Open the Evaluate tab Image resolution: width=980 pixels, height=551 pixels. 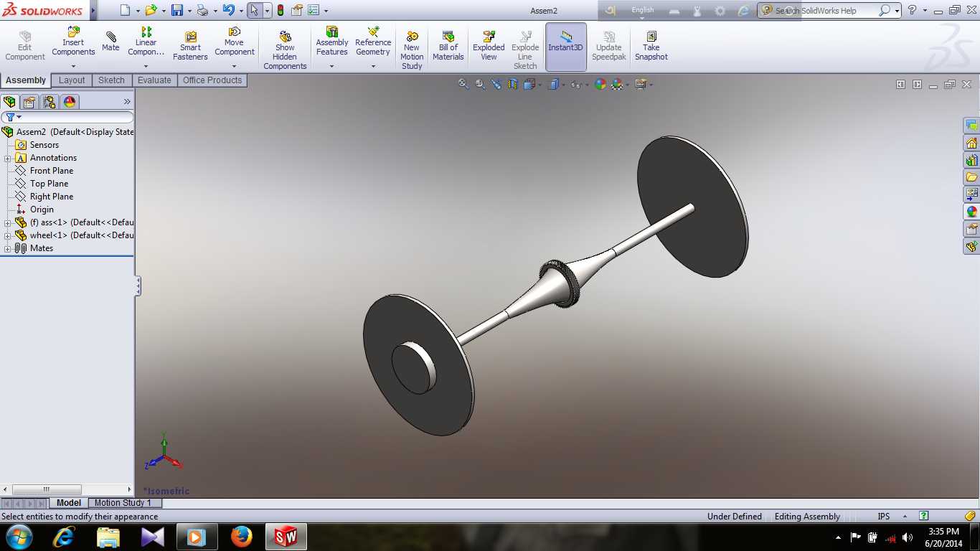point(154,80)
